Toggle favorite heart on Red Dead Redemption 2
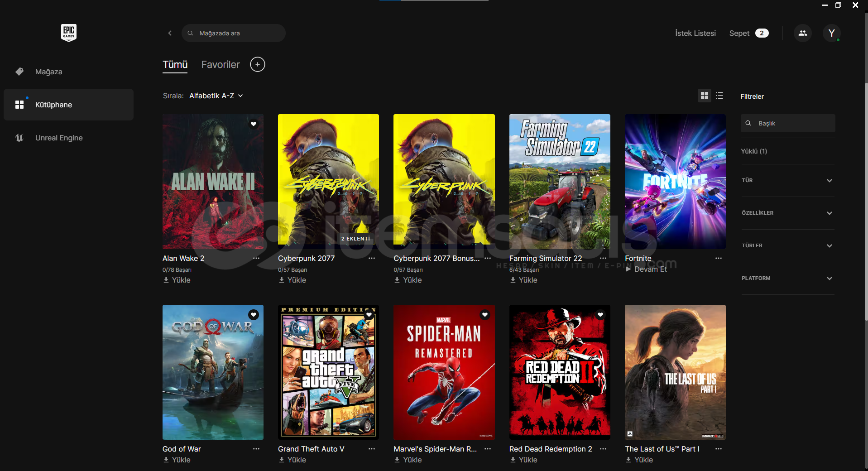This screenshot has height=471, width=868. (600, 314)
